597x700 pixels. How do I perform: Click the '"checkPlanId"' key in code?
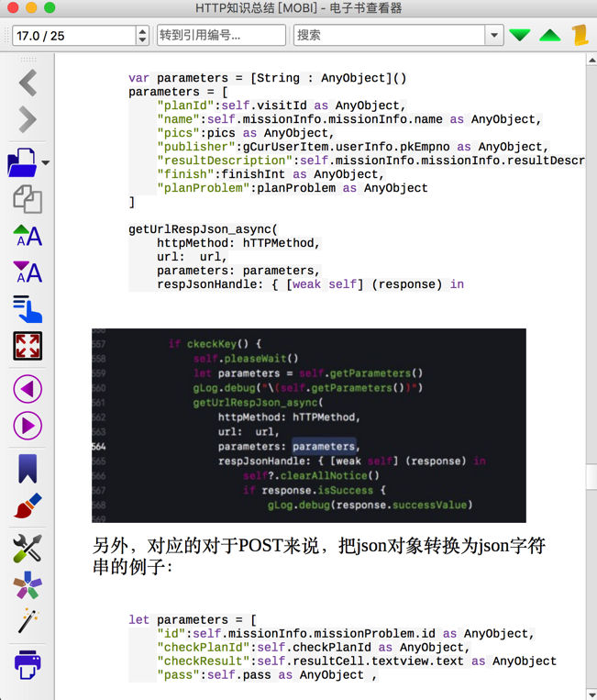(x=203, y=648)
